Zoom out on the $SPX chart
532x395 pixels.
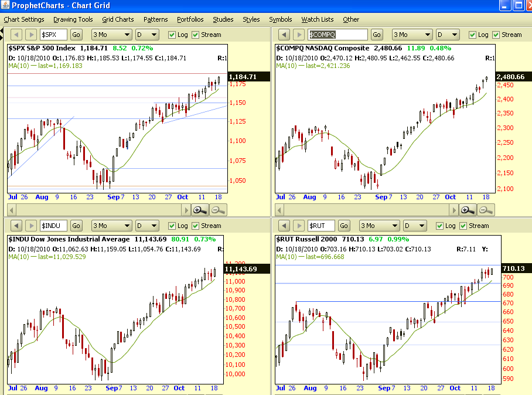(218, 210)
